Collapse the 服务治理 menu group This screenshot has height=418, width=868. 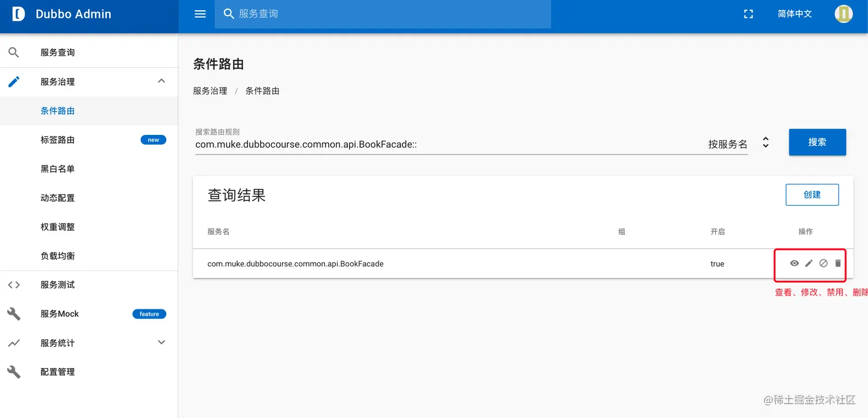[161, 81]
